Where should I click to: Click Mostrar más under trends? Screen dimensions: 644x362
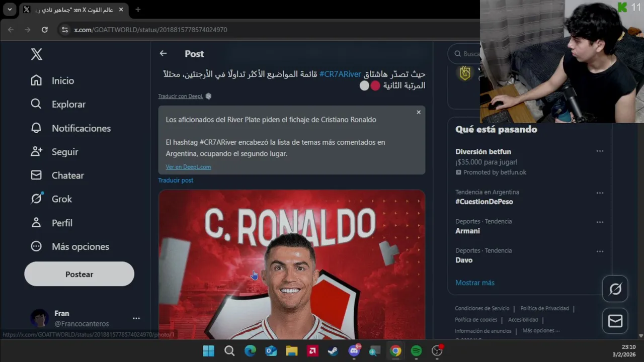tap(475, 283)
